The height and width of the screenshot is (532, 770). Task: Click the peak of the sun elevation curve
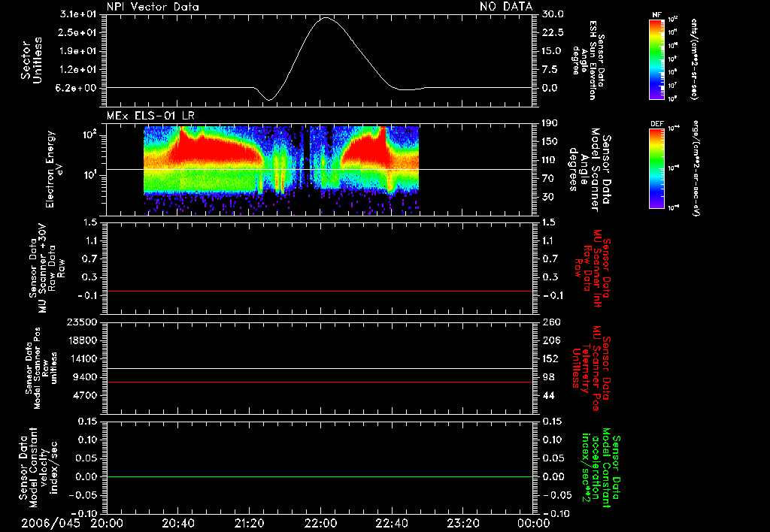click(x=325, y=18)
